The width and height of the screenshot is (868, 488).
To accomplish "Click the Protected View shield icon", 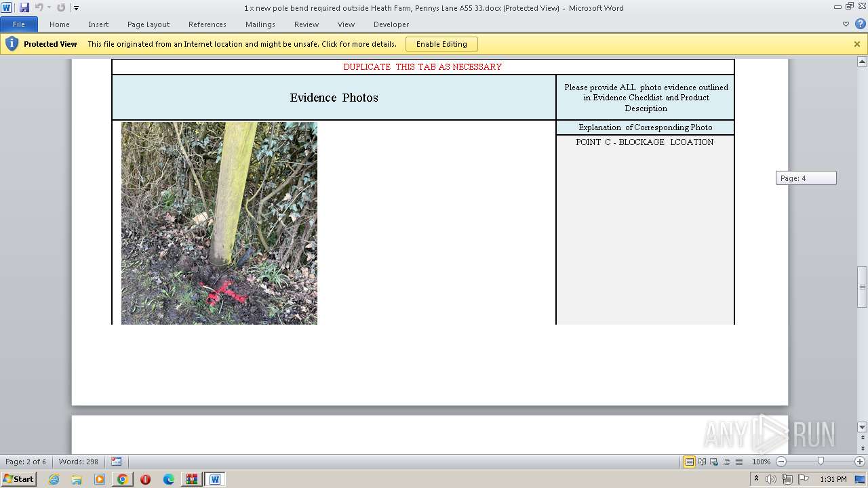I will coord(12,44).
